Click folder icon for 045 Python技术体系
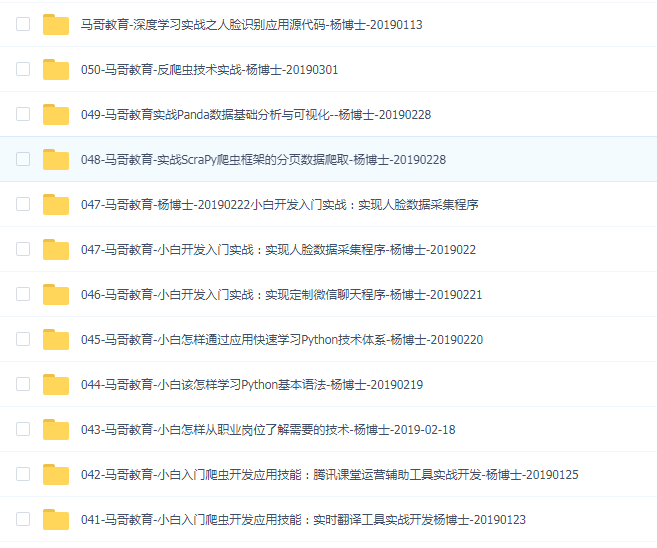657x548 pixels. (x=56, y=339)
